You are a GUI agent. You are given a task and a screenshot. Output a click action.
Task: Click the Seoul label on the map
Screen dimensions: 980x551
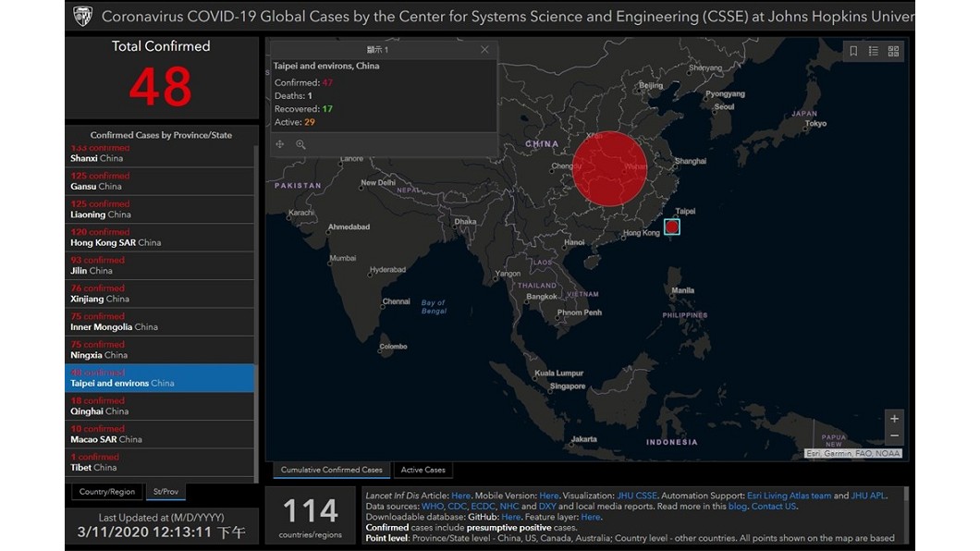724,106
